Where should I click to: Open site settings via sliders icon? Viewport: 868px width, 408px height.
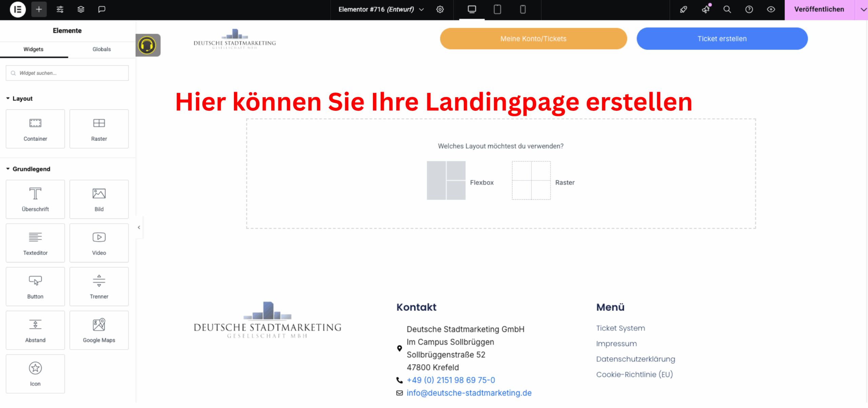coord(60,9)
